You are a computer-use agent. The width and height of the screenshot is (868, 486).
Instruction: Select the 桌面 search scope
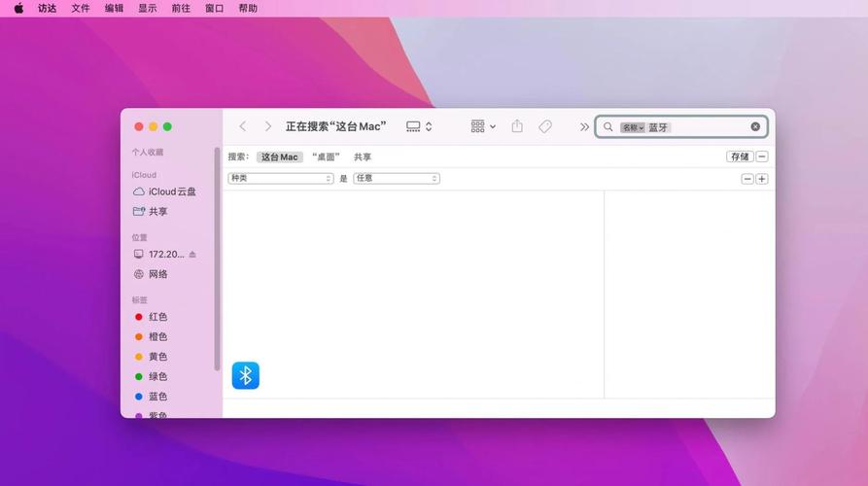(326, 157)
